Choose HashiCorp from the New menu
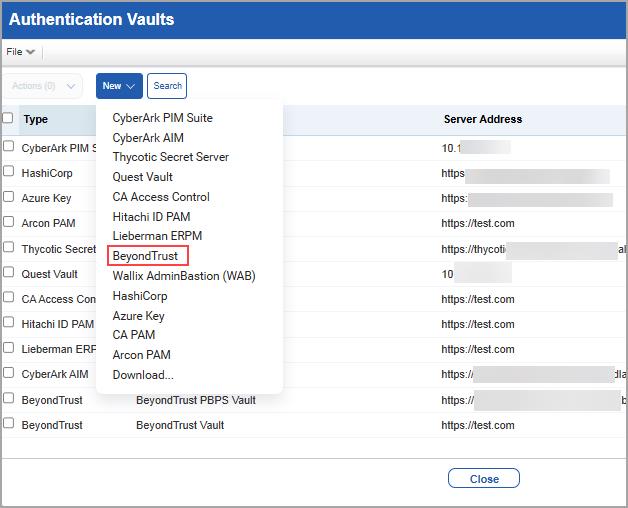 [x=140, y=296]
